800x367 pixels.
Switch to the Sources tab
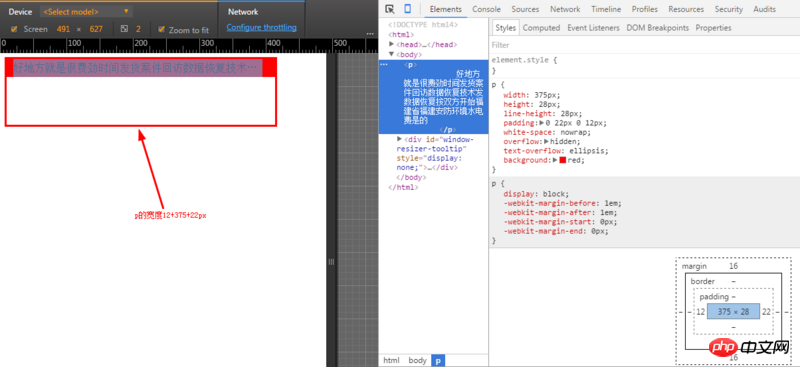click(525, 9)
